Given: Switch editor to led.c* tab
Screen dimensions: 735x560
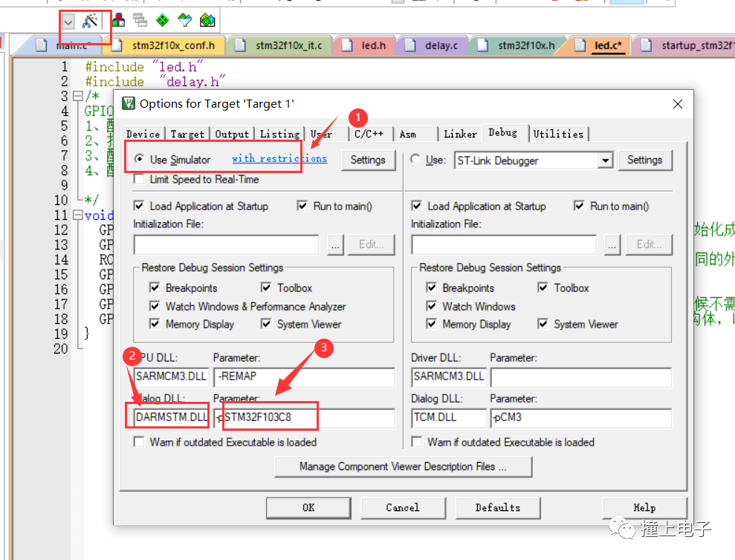Looking at the screenshot, I should 601,45.
